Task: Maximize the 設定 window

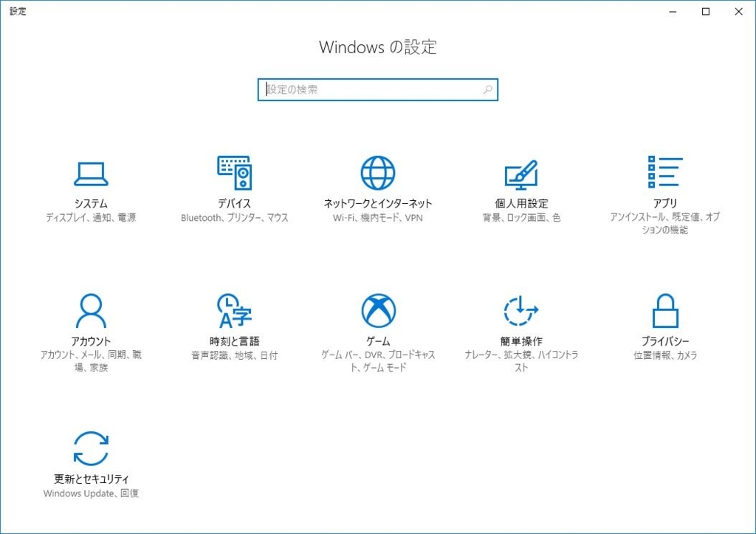Action: (x=705, y=12)
